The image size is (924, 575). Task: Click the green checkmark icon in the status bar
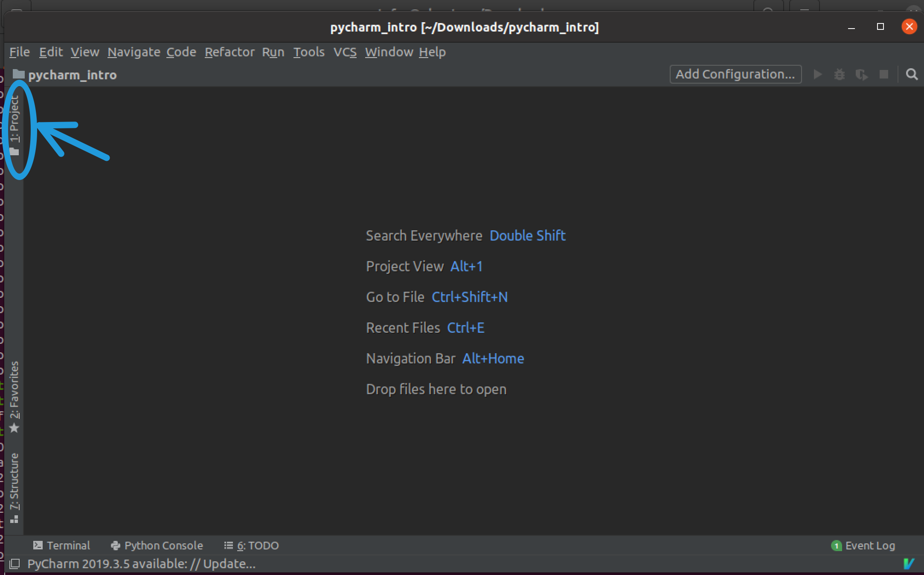[x=908, y=563]
